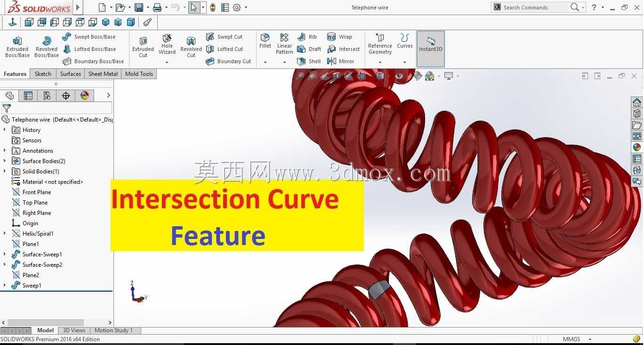Click the Curves tool icon
This screenshot has width=644, height=345.
tap(404, 41)
